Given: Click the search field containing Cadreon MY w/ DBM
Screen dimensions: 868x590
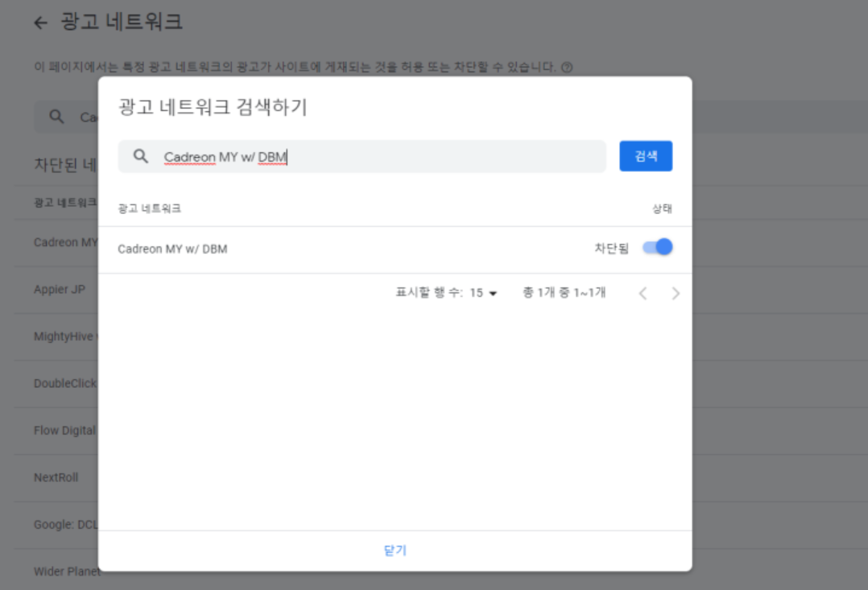Looking at the screenshot, I should tap(362, 157).
